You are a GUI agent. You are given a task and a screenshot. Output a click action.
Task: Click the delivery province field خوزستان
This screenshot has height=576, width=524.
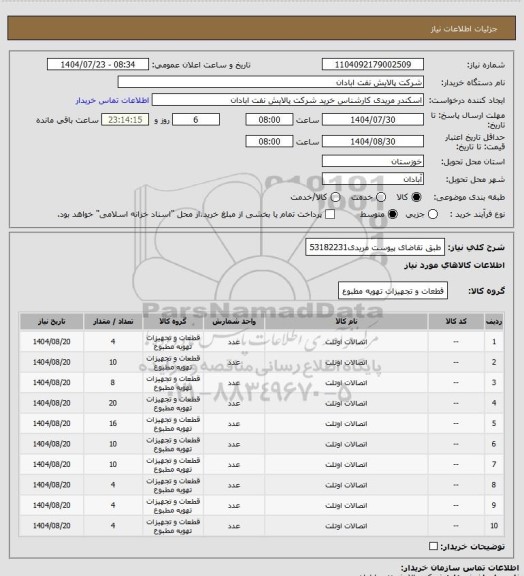pyautogui.click(x=373, y=161)
